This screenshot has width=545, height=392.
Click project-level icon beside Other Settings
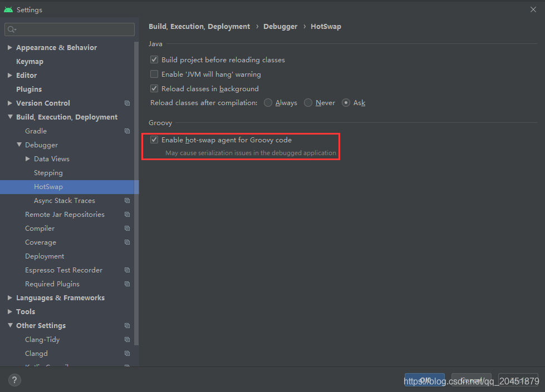pos(127,325)
